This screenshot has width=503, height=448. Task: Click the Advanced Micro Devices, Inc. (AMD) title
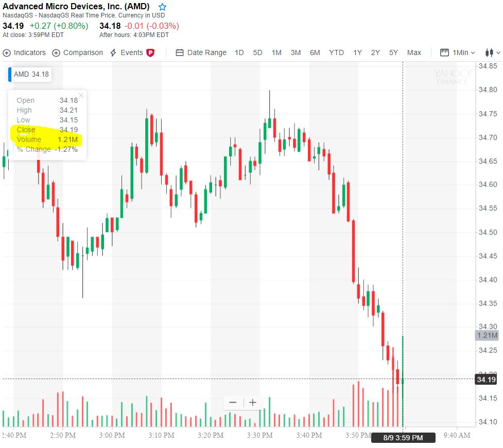pos(76,6)
